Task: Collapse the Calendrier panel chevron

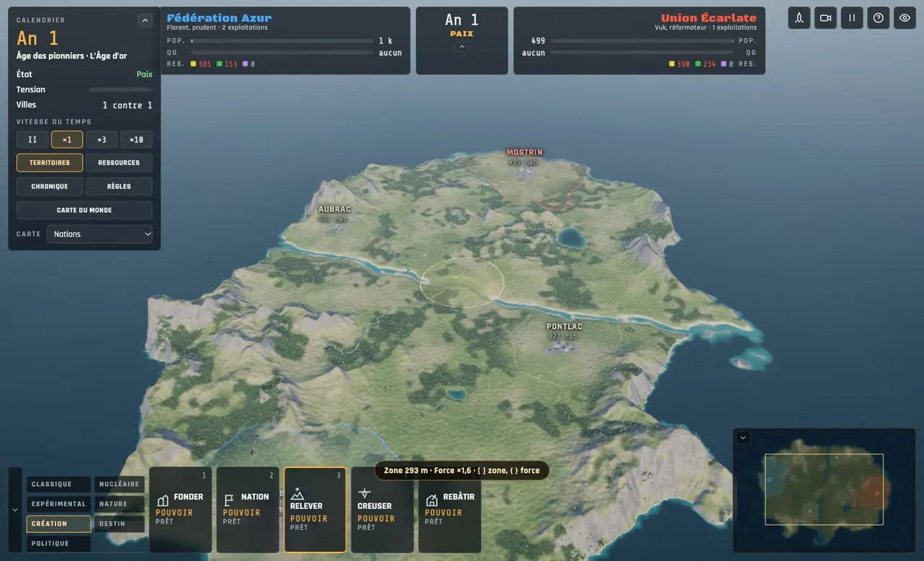Action: [145, 21]
